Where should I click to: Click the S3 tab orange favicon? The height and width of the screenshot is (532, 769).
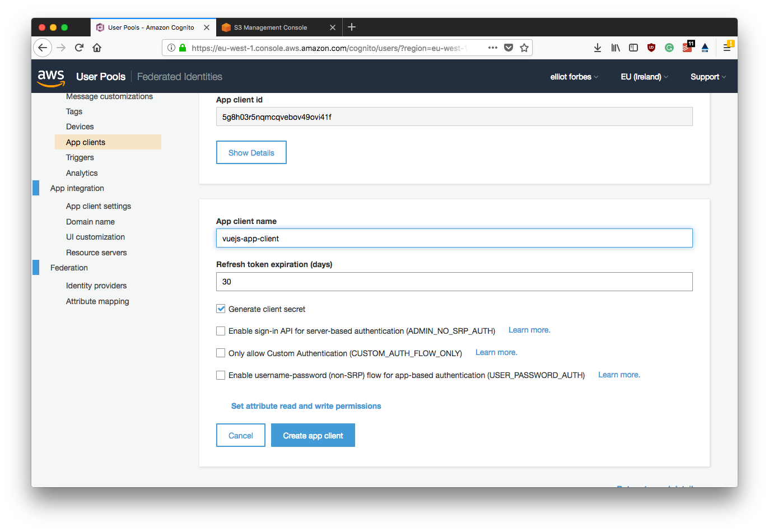pyautogui.click(x=226, y=27)
